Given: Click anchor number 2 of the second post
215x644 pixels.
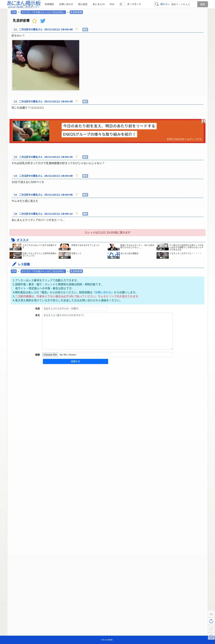Looking at the screenshot, I should pyautogui.click(x=15, y=101).
